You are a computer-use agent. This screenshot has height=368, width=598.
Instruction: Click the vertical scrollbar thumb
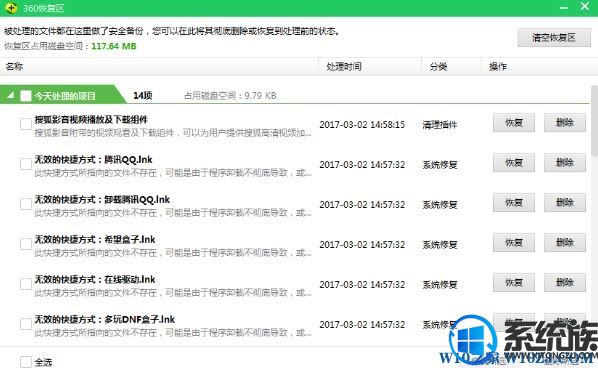click(594, 120)
